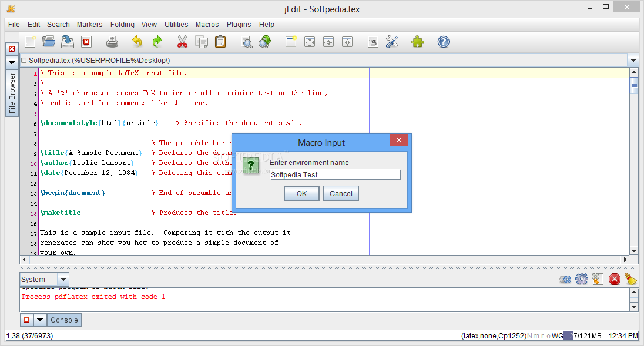The height and width of the screenshot is (346, 644).
Task: Click the console scrollbar down arrow
Action: tap(634, 307)
